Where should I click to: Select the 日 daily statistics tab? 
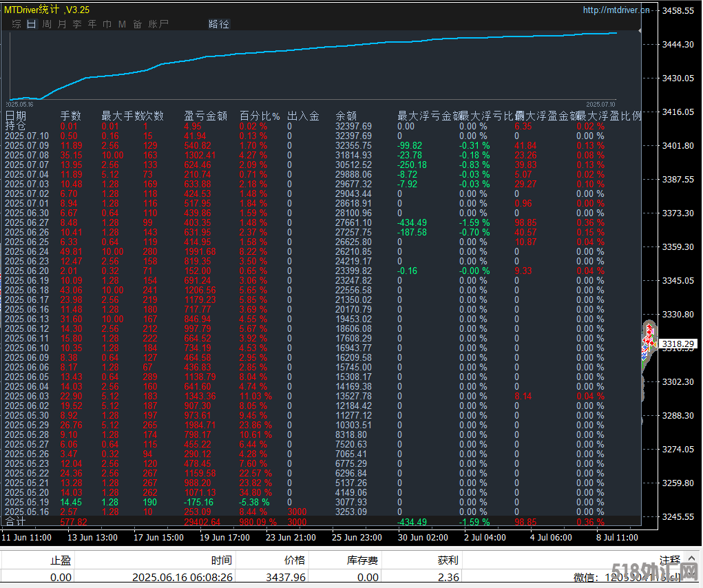click(32, 23)
